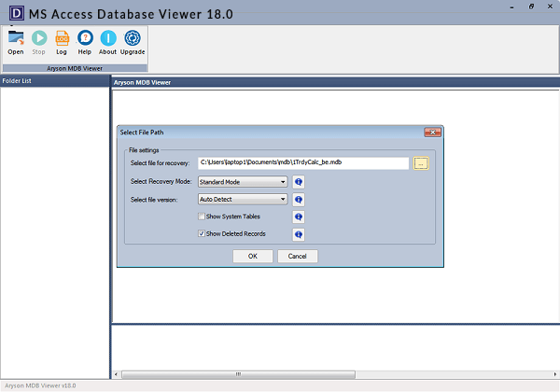
Task: Minimize the MS Access Database Viewer window
Action: click(511, 7)
